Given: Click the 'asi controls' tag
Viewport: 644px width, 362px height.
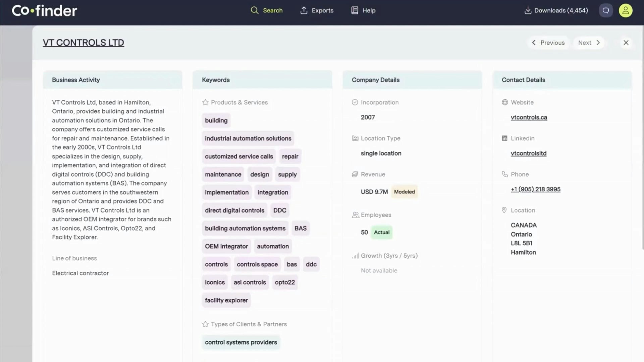Looking at the screenshot, I should pyautogui.click(x=250, y=282).
